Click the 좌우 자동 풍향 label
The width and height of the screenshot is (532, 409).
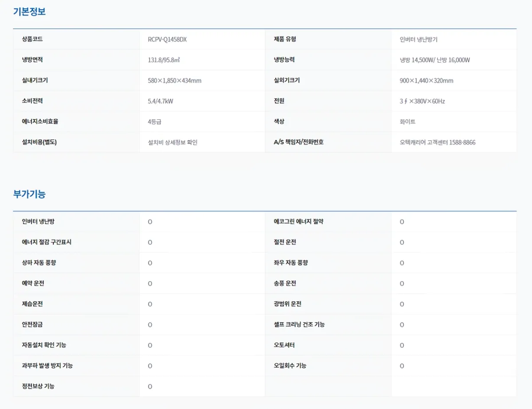pos(291,263)
